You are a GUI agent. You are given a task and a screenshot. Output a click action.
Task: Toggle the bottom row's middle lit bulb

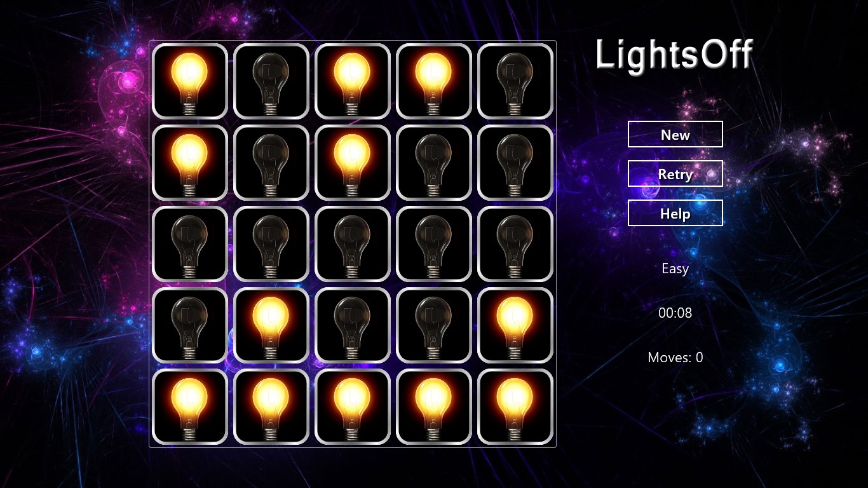tap(353, 407)
